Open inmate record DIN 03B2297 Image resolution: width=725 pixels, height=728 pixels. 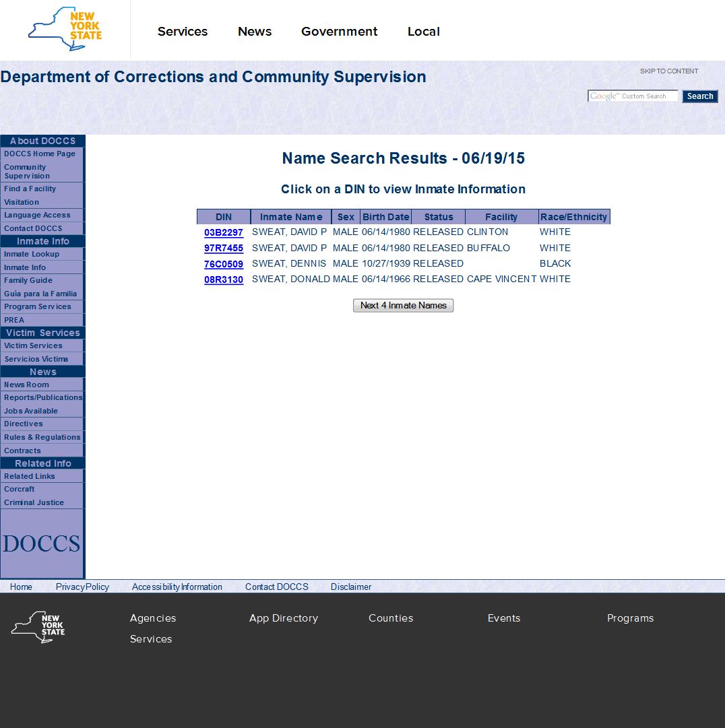coord(224,232)
